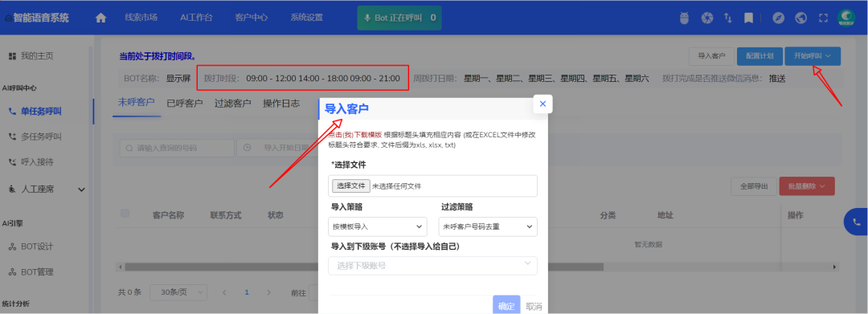Open the 选择下级账号 dropdown
The height and width of the screenshot is (314, 868).
[x=432, y=266]
